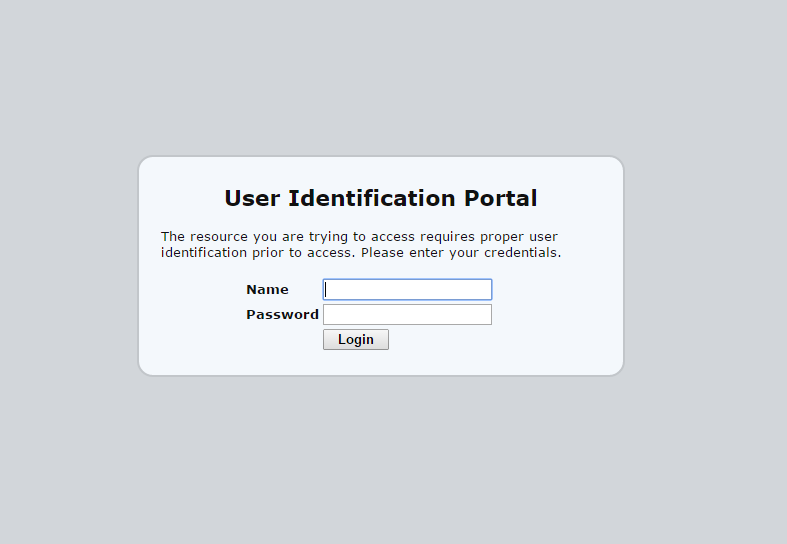Image resolution: width=787 pixels, height=544 pixels.
Task: Click the Name input field
Action: tap(407, 289)
